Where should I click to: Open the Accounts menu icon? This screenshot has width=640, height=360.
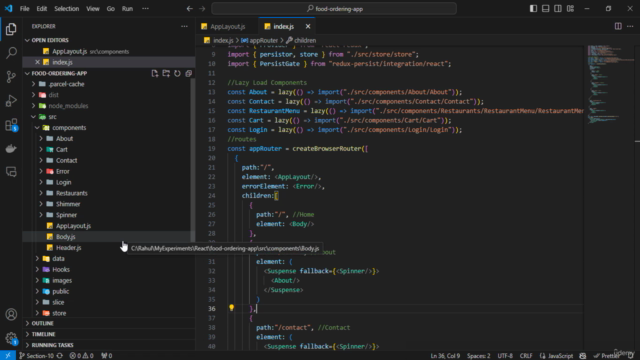[x=11, y=314]
